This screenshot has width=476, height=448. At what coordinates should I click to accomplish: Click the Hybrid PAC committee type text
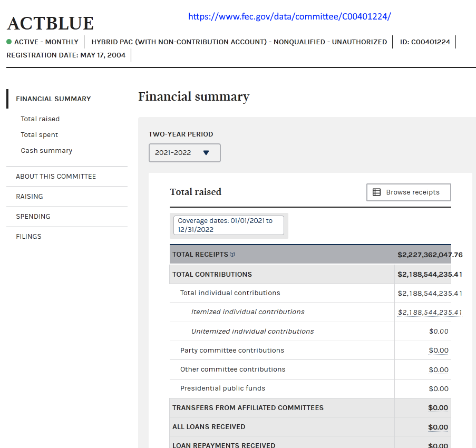coord(239,42)
